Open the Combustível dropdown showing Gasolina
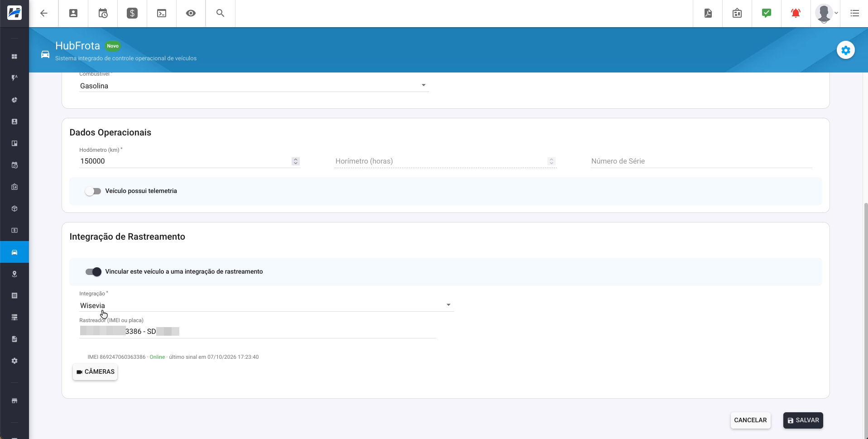This screenshot has width=868, height=439. coord(254,86)
